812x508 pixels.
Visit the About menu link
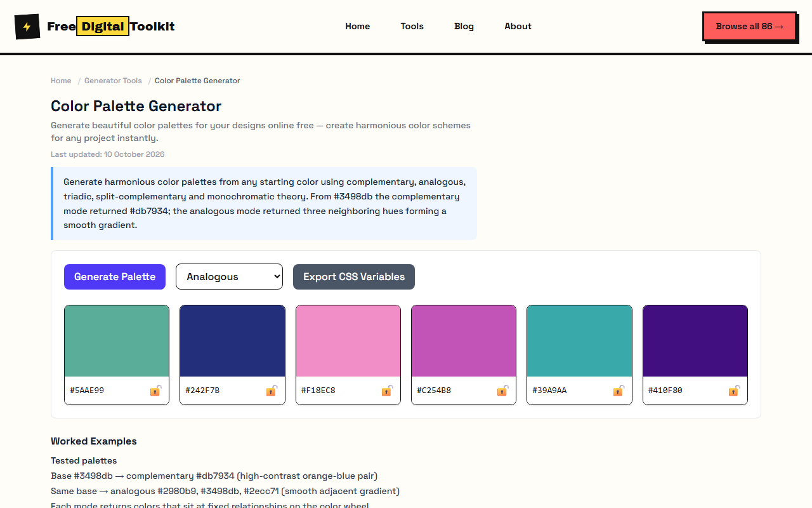(x=518, y=27)
